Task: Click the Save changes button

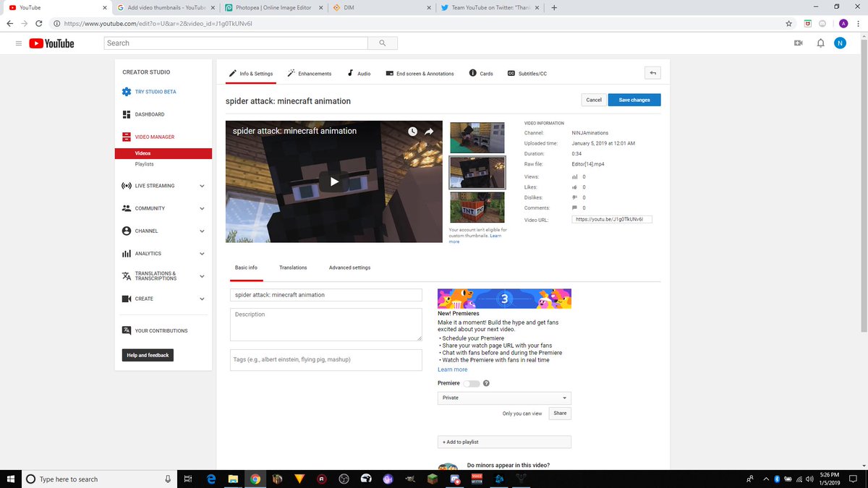Action: coord(634,100)
